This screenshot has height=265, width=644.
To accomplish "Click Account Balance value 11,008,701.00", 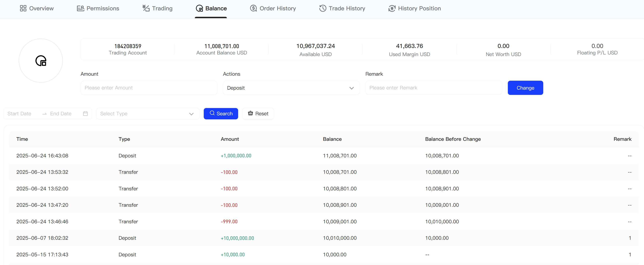I will pyautogui.click(x=222, y=46).
